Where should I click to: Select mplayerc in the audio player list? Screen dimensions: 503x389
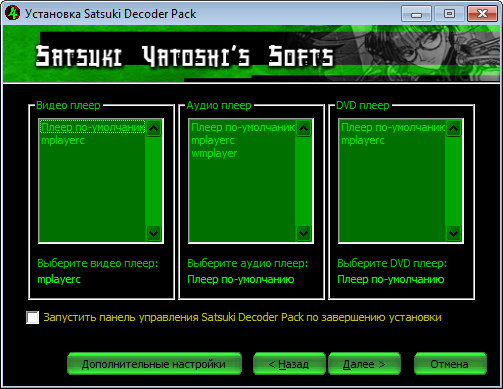(x=213, y=140)
